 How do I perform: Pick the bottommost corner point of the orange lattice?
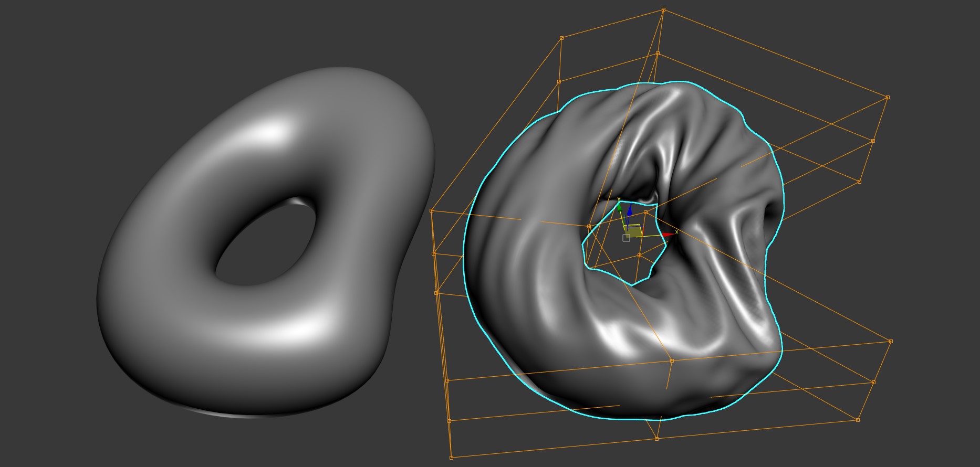tap(452, 458)
